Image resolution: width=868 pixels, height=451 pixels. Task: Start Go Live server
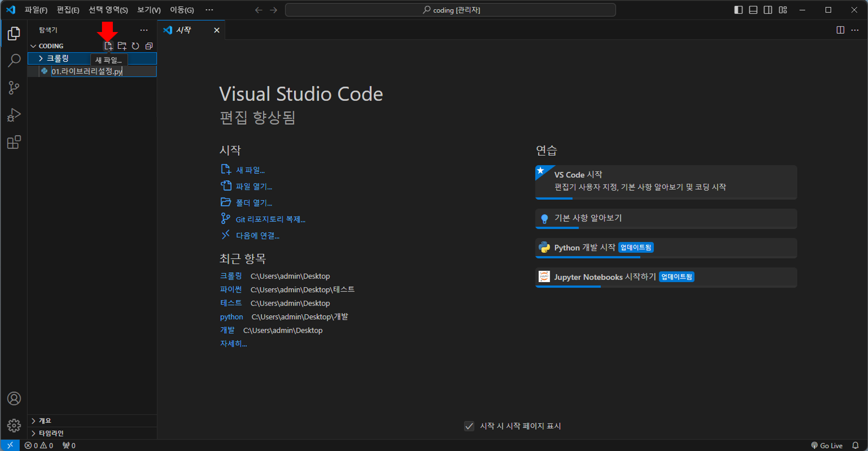(827, 446)
